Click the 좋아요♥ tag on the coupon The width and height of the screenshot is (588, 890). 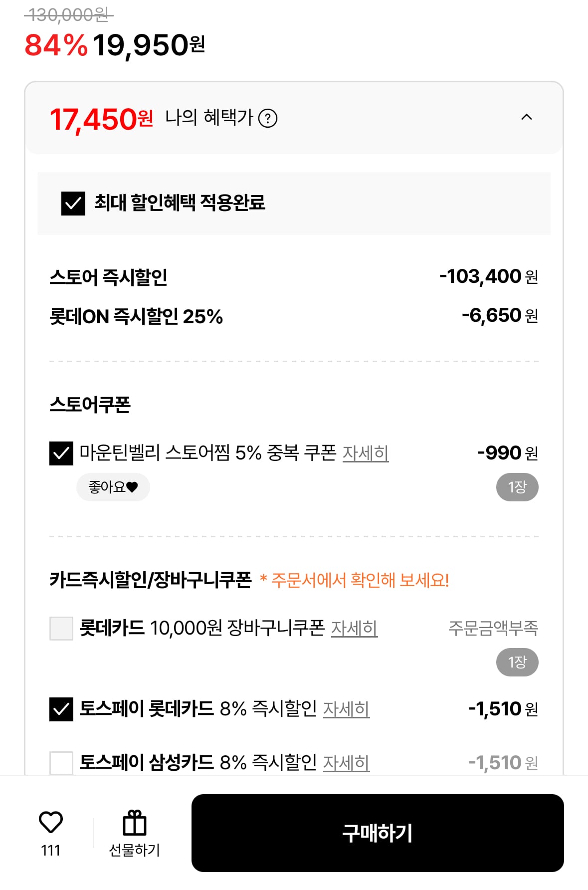click(x=113, y=487)
